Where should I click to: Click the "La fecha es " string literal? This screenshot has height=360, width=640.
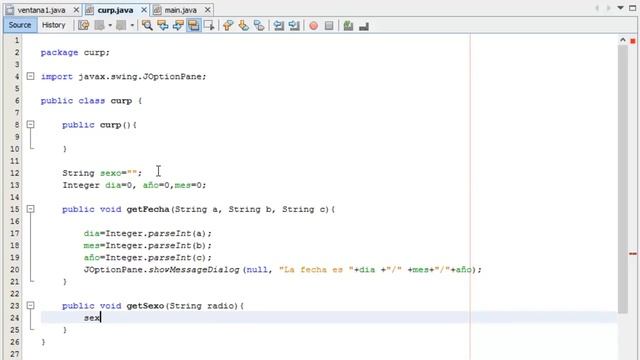(x=316, y=270)
